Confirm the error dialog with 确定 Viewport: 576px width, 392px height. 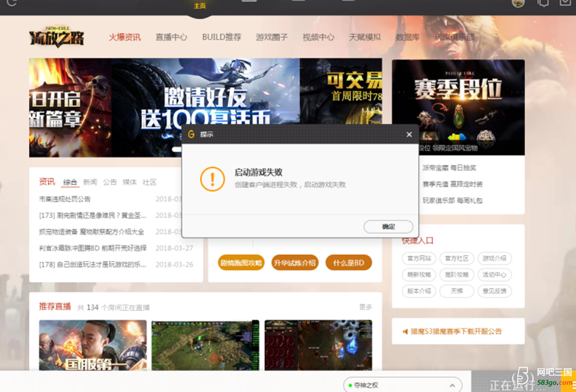point(388,227)
